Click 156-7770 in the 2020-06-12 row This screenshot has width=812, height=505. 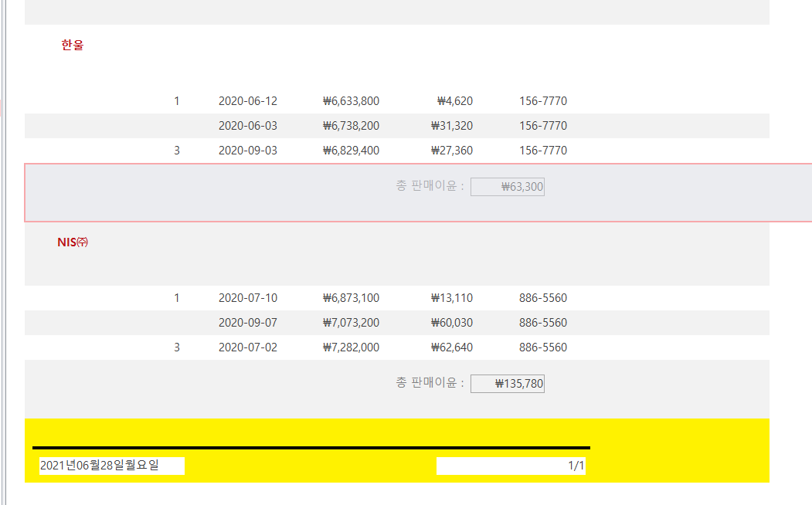tap(542, 101)
